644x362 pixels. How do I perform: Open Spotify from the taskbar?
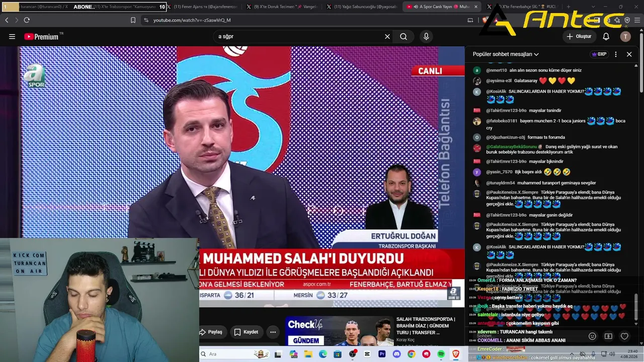coord(441,354)
